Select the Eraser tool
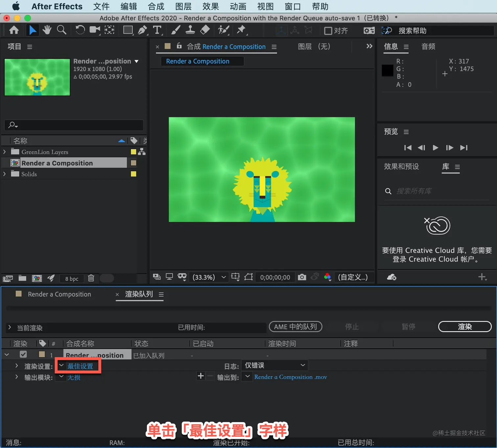The width and height of the screenshot is (497, 448). pos(205,30)
